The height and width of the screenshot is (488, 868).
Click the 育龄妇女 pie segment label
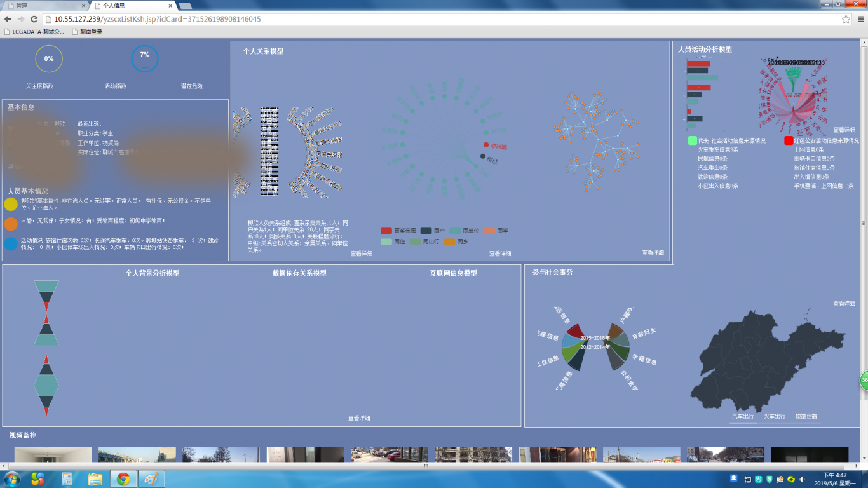click(x=644, y=333)
